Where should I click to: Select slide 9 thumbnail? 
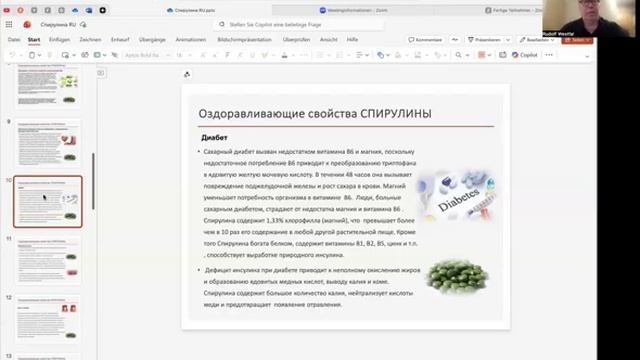[x=48, y=144]
